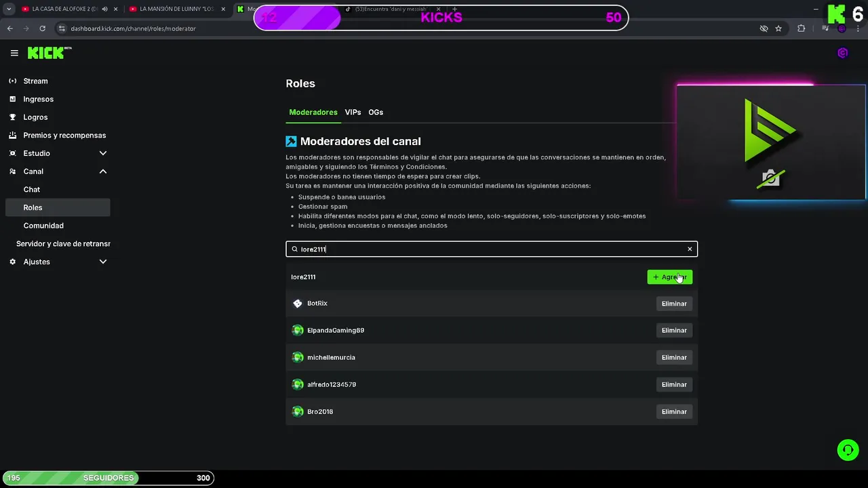Click Bro2018's avatar
The height and width of the screenshot is (488, 868).
click(297, 411)
